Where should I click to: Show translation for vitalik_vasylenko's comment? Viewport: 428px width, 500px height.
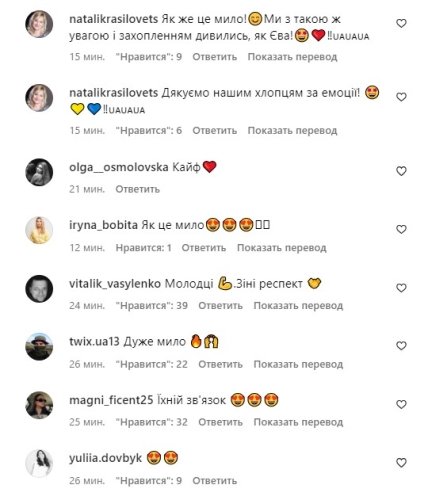click(x=298, y=305)
